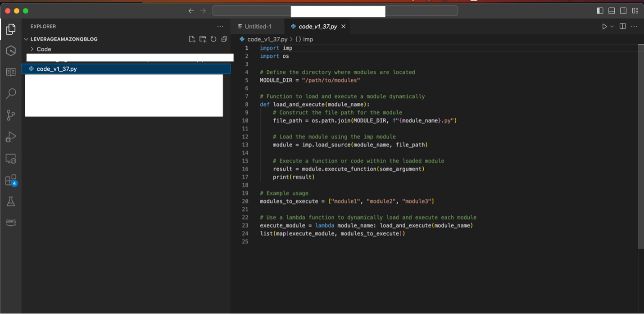Open the Run and Debug view
The image size is (644, 315).
[x=10, y=137]
